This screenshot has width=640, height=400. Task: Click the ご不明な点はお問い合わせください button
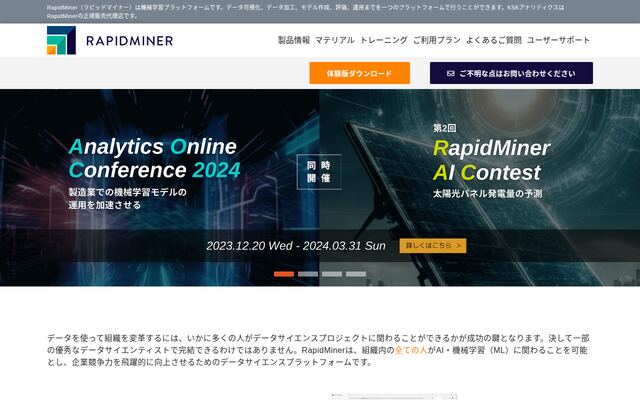coord(511,73)
